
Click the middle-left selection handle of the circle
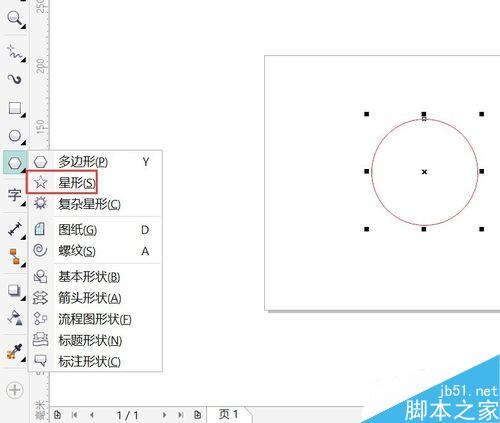point(367,171)
